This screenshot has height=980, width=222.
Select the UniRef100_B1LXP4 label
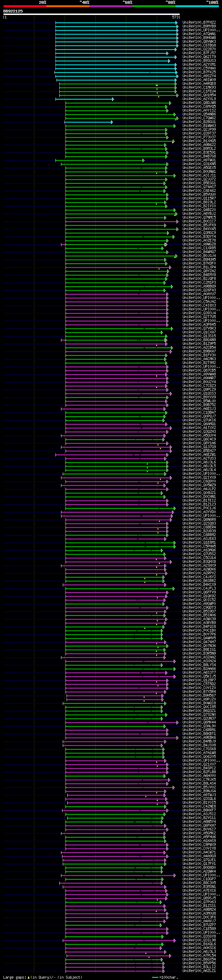point(199,267)
